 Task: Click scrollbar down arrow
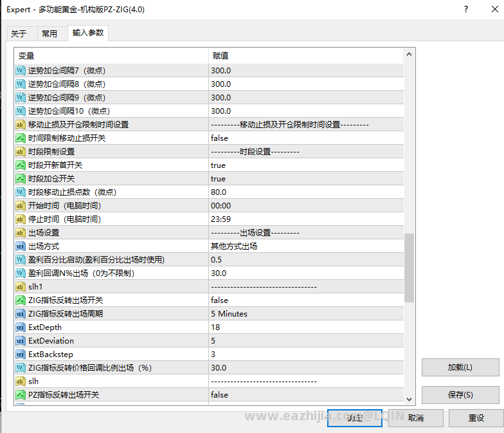pyautogui.click(x=409, y=399)
